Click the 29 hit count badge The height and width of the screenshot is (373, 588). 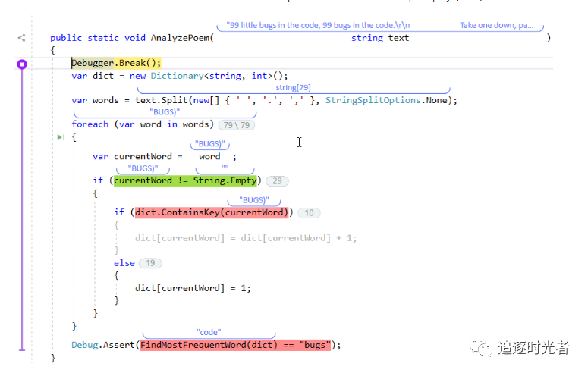pyautogui.click(x=277, y=181)
